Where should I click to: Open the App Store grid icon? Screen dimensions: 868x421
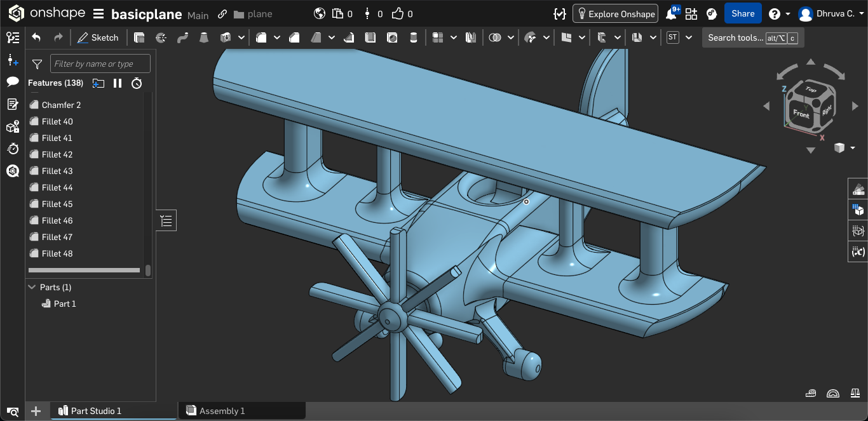pos(691,14)
